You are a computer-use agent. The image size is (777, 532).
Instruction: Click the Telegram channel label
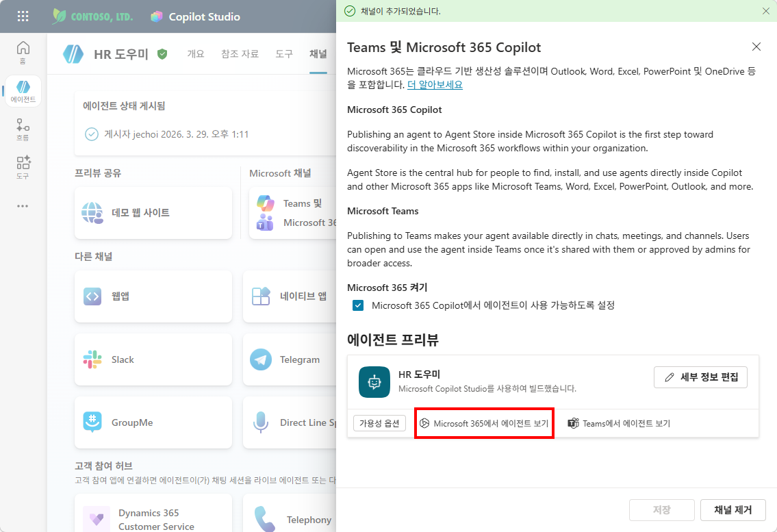pos(300,359)
